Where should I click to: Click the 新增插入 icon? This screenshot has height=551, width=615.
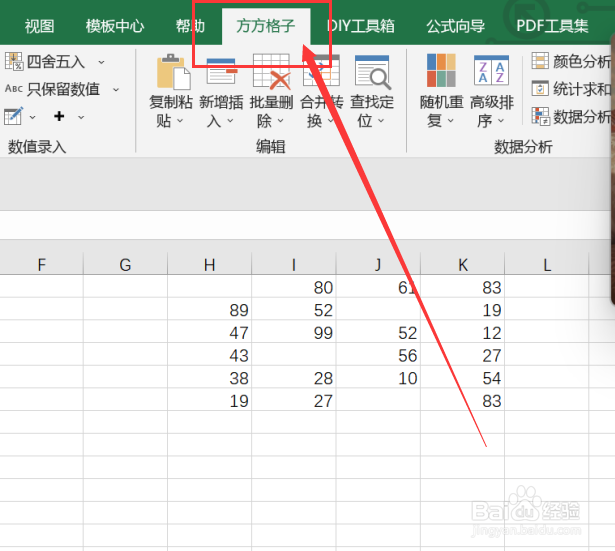click(222, 71)
